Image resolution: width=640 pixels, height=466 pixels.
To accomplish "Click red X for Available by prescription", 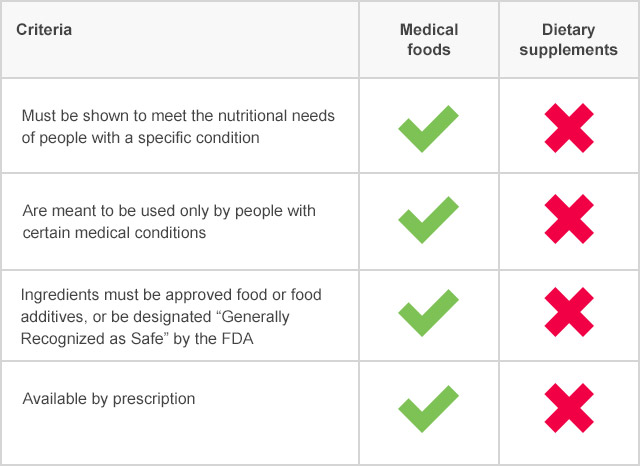I will click(569, 408).
